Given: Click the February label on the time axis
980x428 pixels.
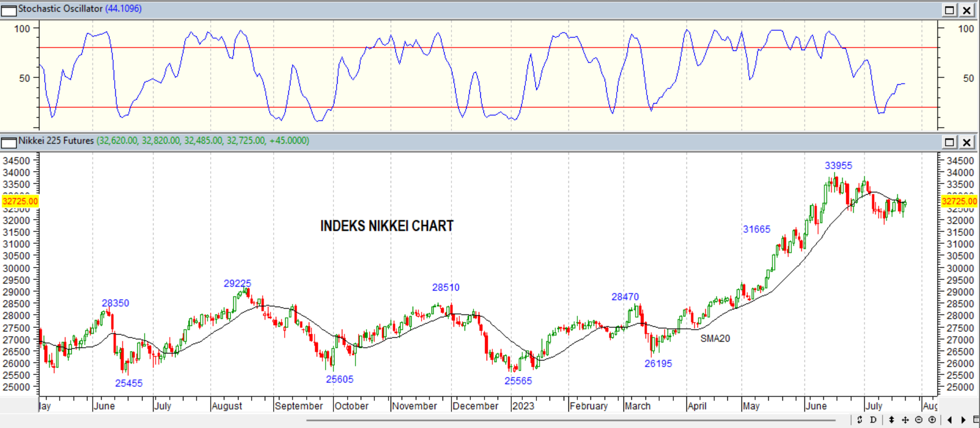Looking at the screenshot, I should click(x=589, y=406).
